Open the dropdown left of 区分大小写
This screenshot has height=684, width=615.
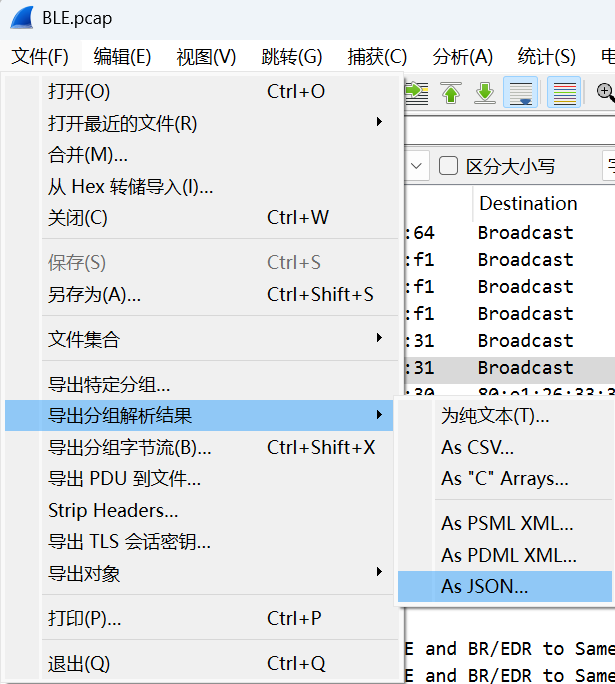[x=417, y=166]
